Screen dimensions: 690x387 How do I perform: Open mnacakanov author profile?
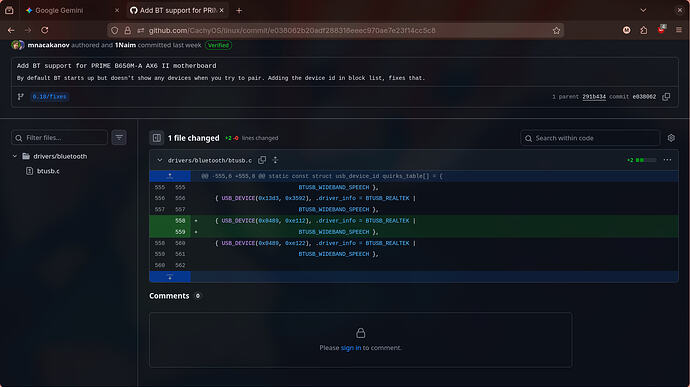pyautogui.click(x=48, y=45)
